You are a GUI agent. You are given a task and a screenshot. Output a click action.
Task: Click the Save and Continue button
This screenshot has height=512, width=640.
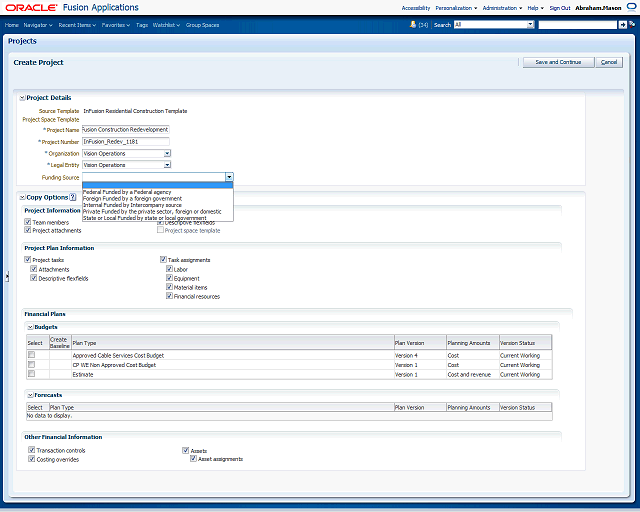coord(557,62)
